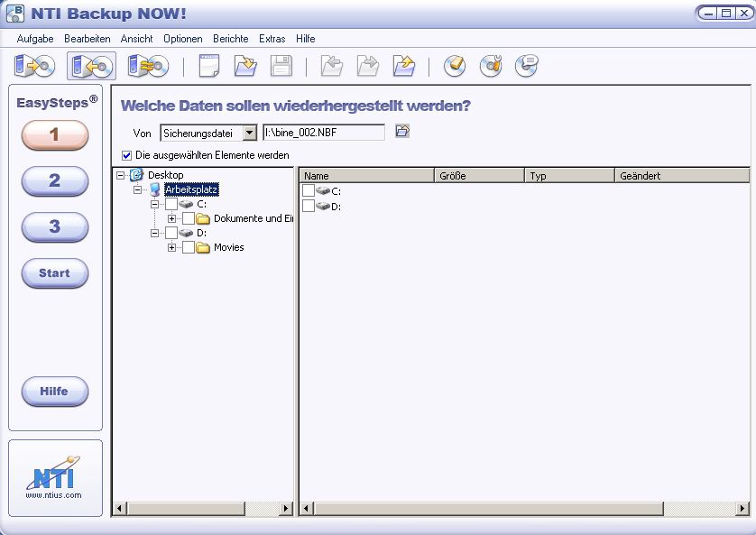Image resolution: width=756 pixels, height=535 pixels.
Task: Open the Berichte menu
Action: click(230, 39)
